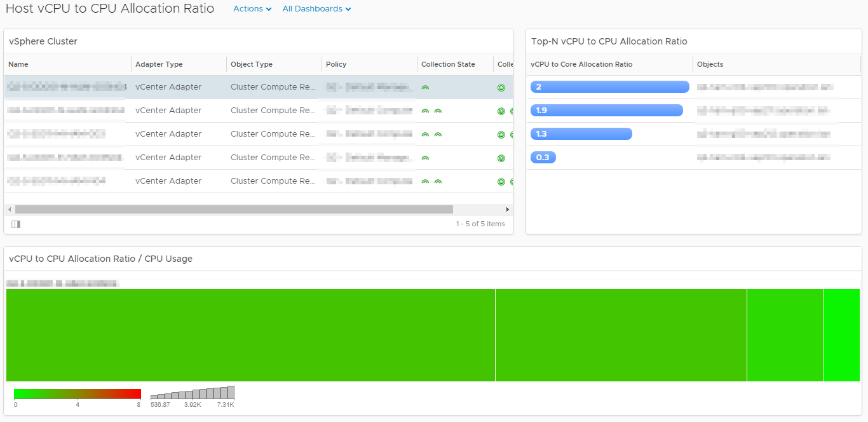Click the Policy column header
The image size is (868, 422).
tap(336, 64)
